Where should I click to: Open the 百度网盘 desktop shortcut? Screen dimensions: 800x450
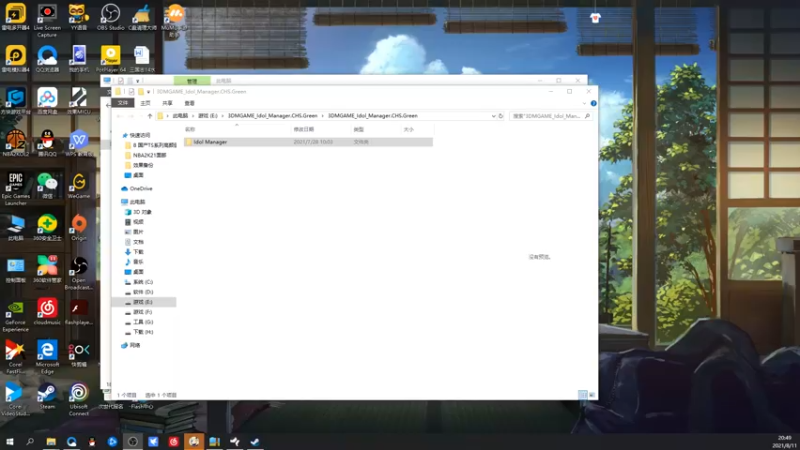click(x=47, y=101)
